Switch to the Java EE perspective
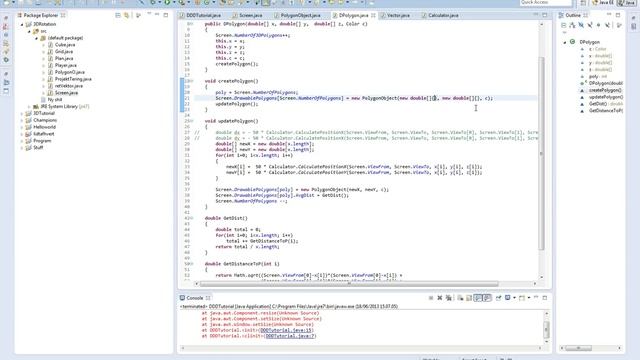This screenshot has height=360, width=640. click(x=602, y=3)
